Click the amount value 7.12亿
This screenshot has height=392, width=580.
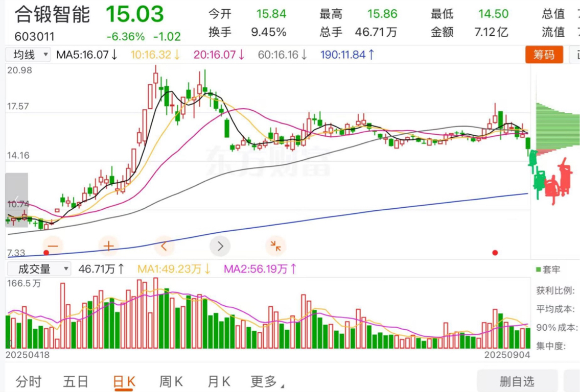point(491,32)
